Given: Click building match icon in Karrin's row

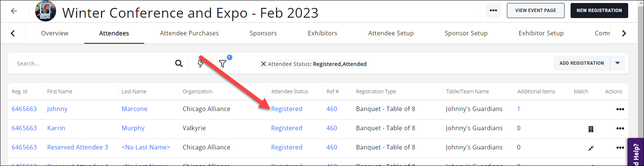Looking at the screenshot, I should 591,129.
